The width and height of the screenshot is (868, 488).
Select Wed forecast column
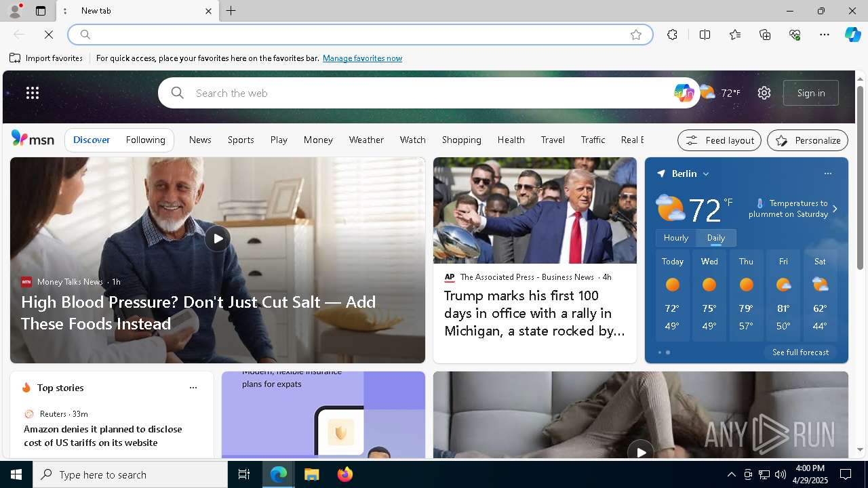[x=709, y=295]
